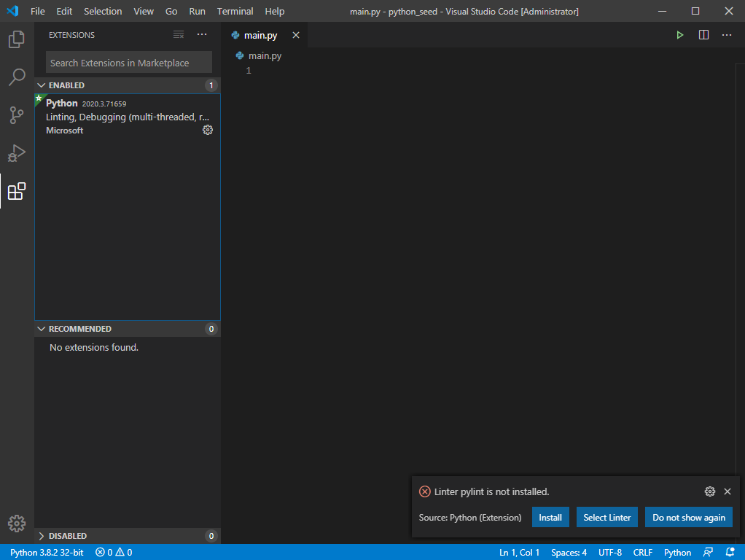Open notifications bell in status bar
Viewport: 745px width, 560px height.
(730, 553)
